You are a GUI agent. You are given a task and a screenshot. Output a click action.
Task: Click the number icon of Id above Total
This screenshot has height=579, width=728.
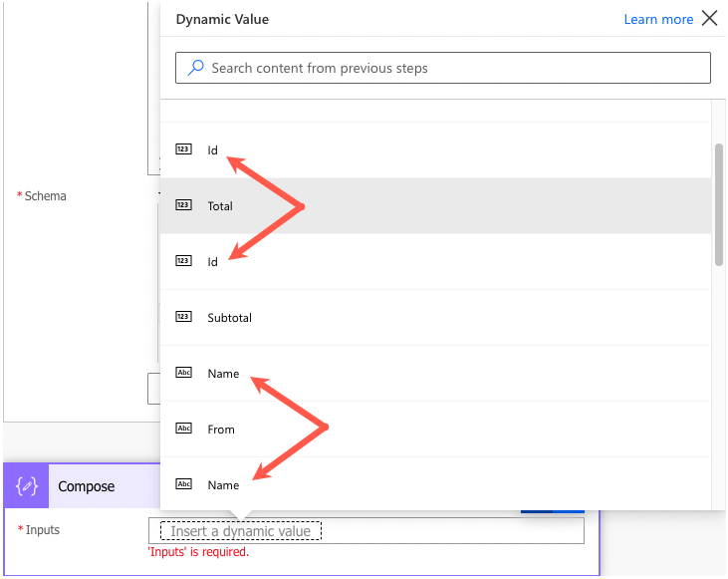coord(183,149)
